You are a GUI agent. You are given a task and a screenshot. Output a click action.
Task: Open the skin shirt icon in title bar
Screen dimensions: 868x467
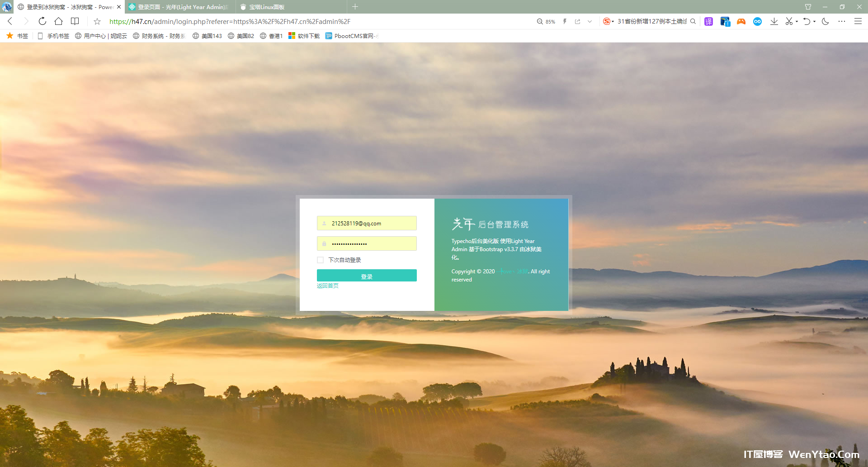coord(808,7)
